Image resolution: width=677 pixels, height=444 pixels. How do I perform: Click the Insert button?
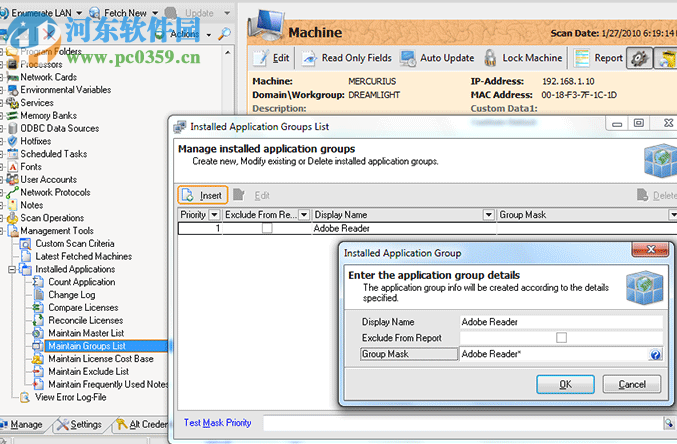(202, 195)
